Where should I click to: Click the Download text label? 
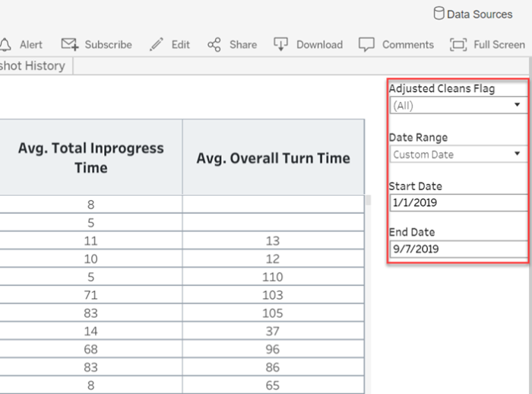tap(319, 44)
